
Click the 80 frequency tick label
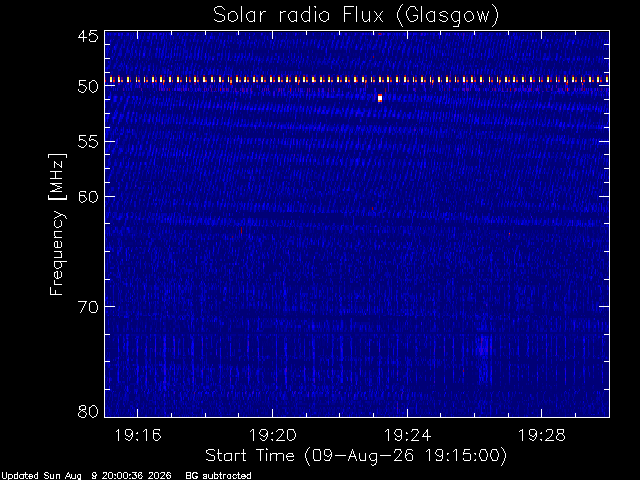(88, 411)
